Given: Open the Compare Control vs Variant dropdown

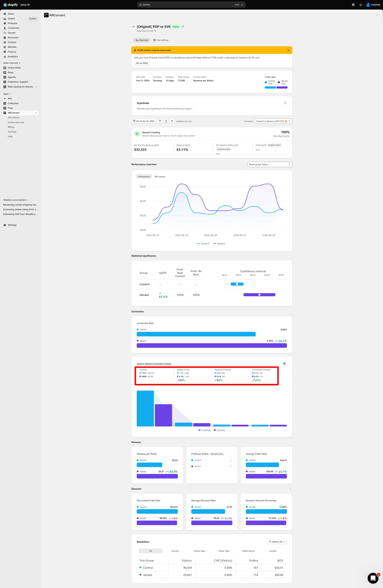Looking at the screenshot, I should pyautogui.click(x=273, y=121).
